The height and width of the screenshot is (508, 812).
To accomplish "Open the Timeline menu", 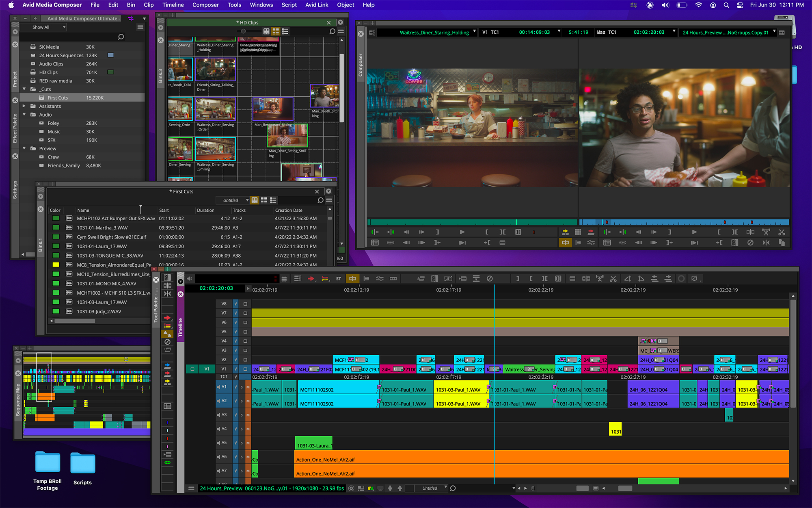I will point(173,5).
